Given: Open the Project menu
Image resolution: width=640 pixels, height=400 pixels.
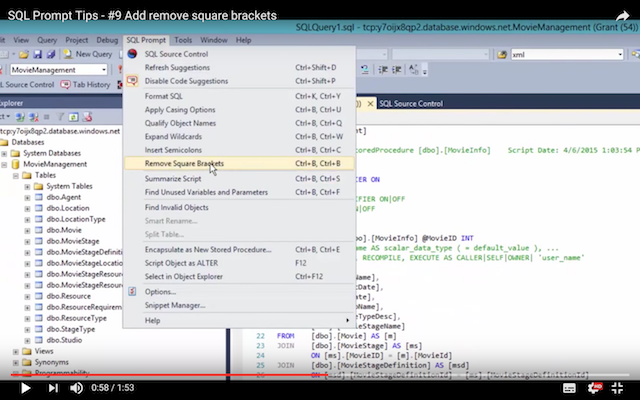Looking at the screenshot, I should [77, 40].
